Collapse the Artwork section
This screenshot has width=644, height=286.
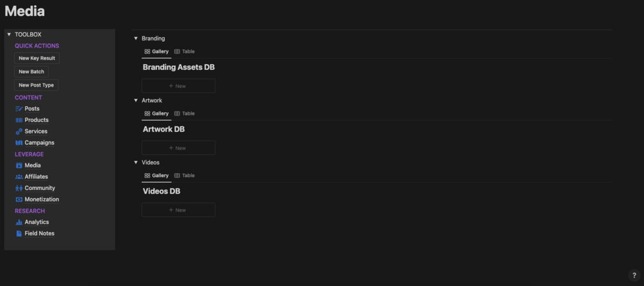(x=136, y=101)
